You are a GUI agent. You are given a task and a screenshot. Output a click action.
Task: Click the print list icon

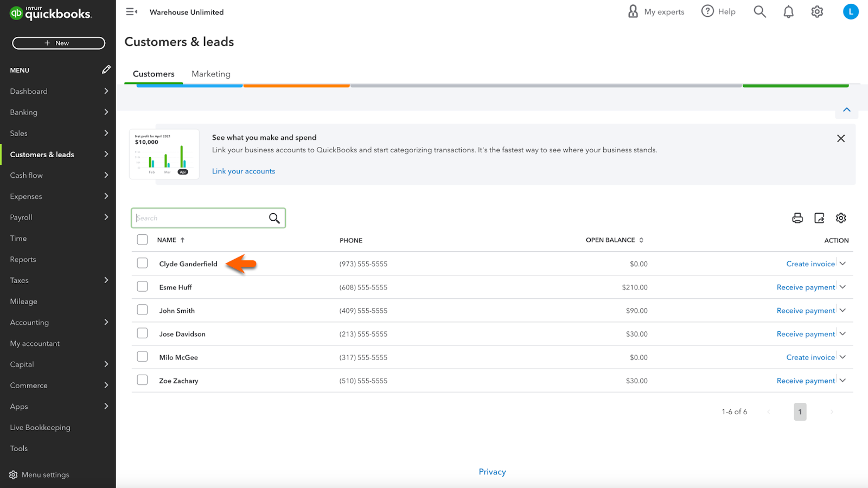797,218
